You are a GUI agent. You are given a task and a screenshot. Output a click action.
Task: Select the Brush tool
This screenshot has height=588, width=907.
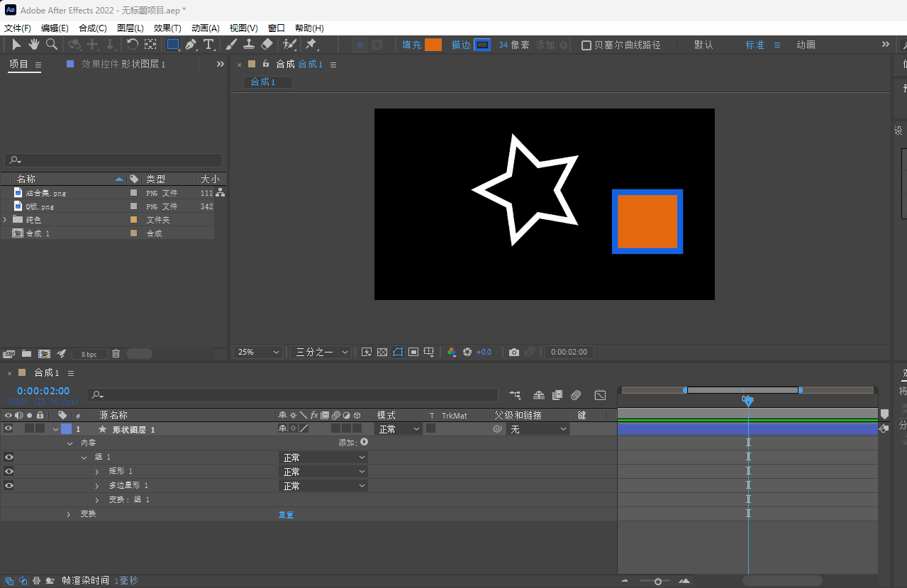point(231,45)
